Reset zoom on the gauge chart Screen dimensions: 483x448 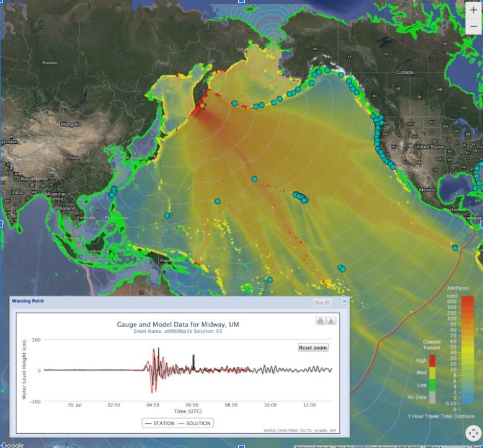coord(312,348)
